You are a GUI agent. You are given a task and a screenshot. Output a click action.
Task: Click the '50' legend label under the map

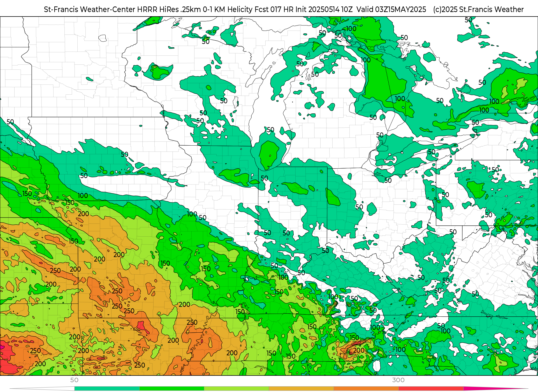click(x=74, y=380)
